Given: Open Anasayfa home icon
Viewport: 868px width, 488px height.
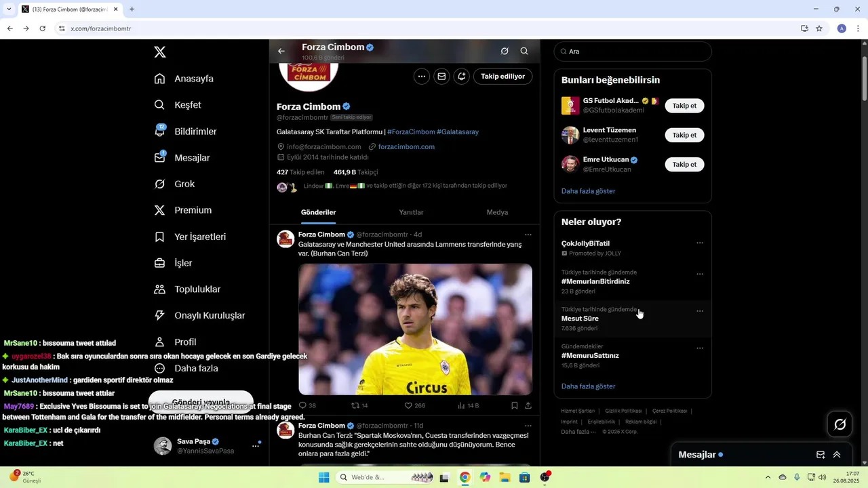Looking at the screenshot, I should pyautogui.click(x=159, y=79).
